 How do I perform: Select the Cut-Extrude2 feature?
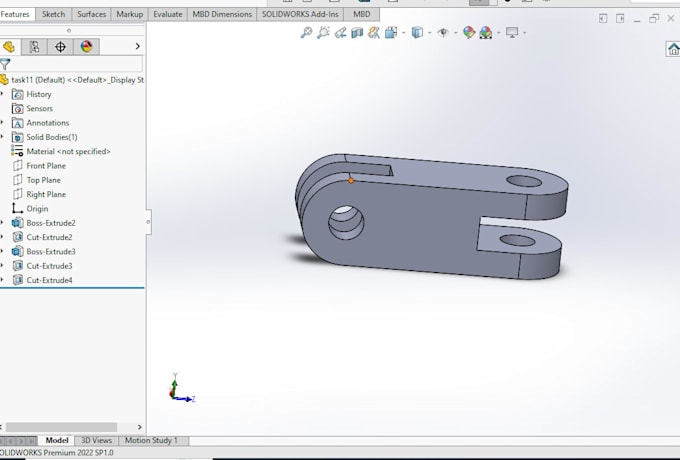coord(49,237)
